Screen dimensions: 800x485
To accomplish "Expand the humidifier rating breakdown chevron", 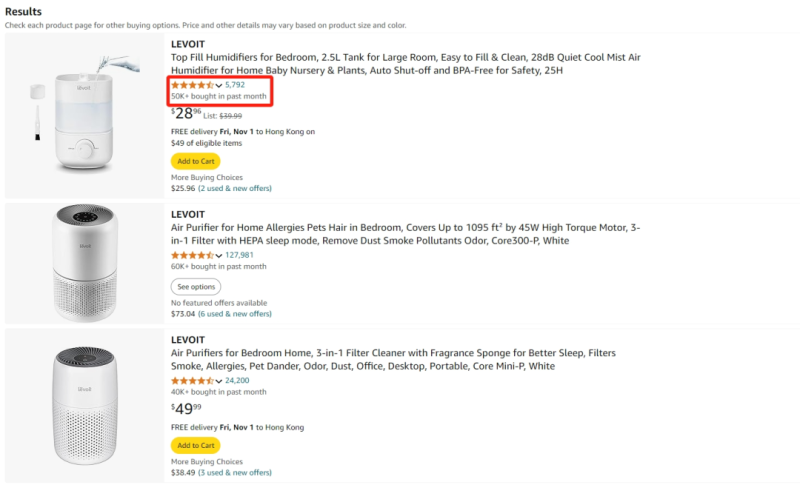I will tap(219, 86).
